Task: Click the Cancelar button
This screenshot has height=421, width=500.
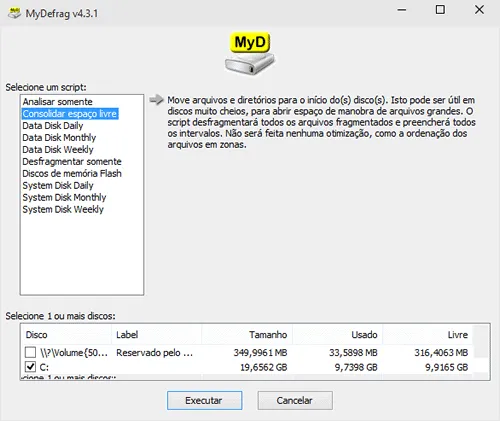Action: 295,400
